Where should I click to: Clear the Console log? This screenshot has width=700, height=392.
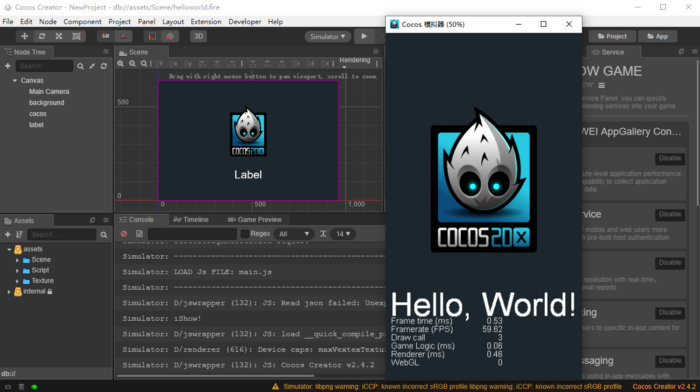pyautogui.click(x=124, y=234)
